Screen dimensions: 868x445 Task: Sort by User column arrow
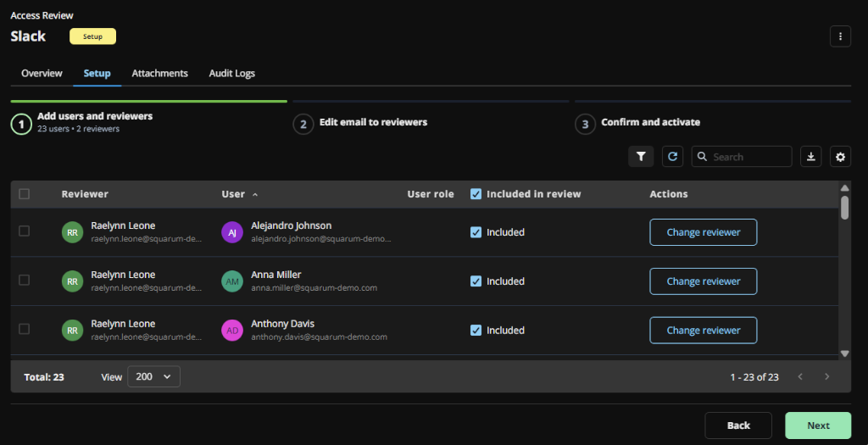tap(255, 194)
